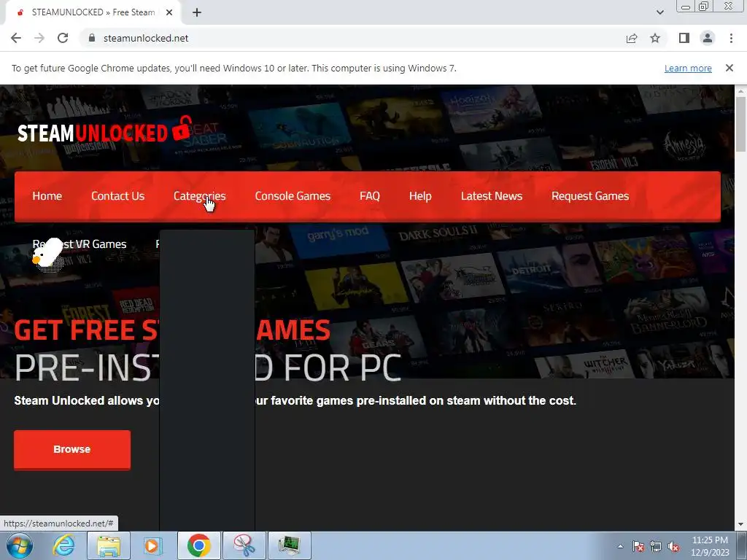The height and width of the screenshot is (560, 747).
Task: Open Windows Media Player in taskbar
Action: pos(152,545)
